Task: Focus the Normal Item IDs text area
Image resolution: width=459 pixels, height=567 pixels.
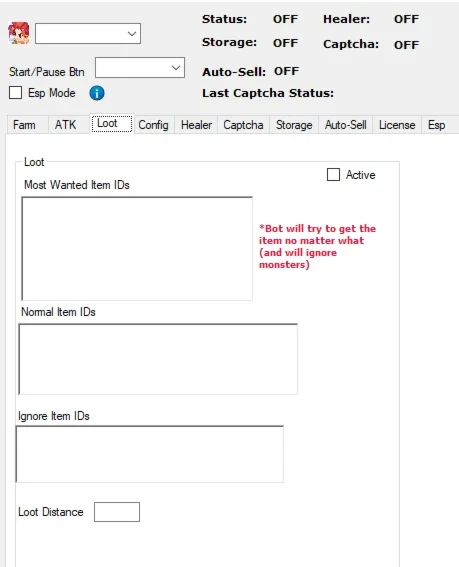Action: tap(158, 359)
